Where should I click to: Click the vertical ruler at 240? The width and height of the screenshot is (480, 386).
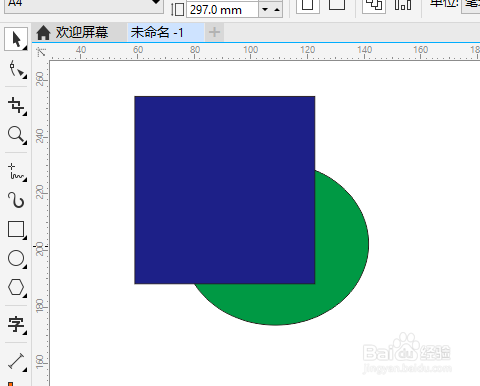[x=40, y=136]
